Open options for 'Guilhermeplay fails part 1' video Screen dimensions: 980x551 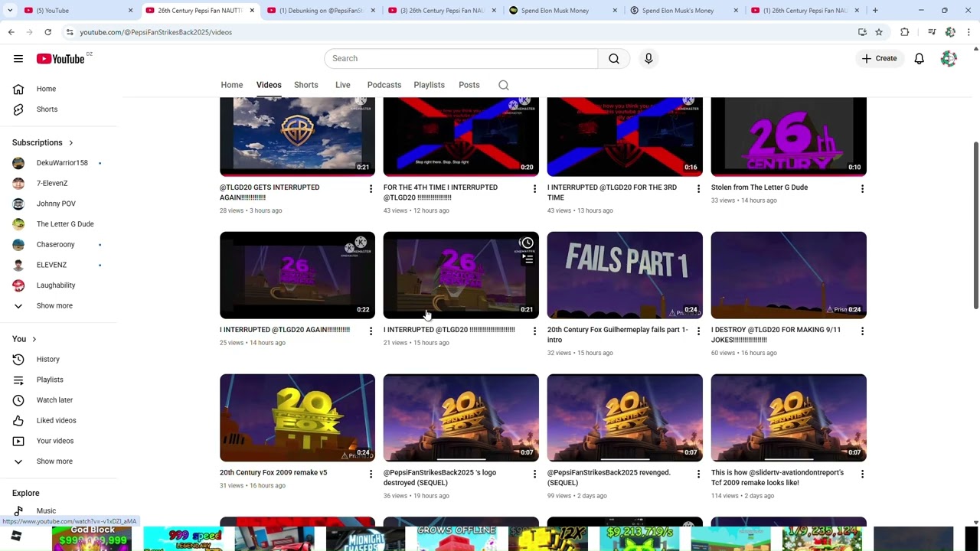click(x=698, y=331)
